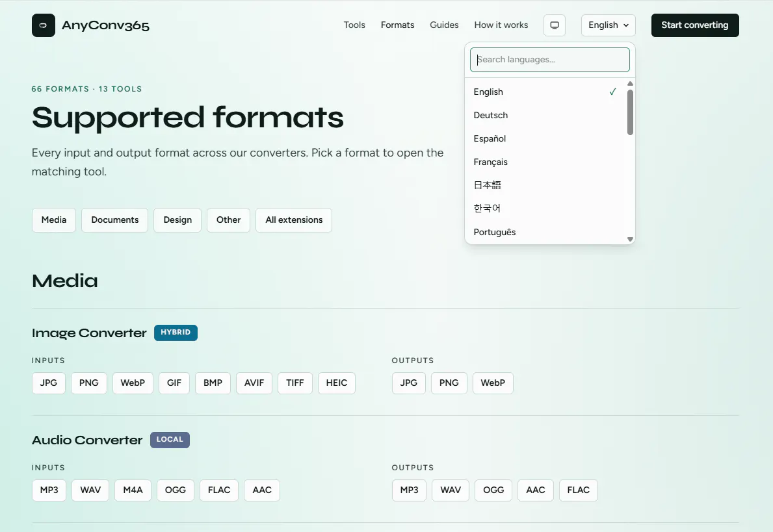Choose OGG under Audio Converter inputs
The image size is (773, 532).
pos(176,490)
